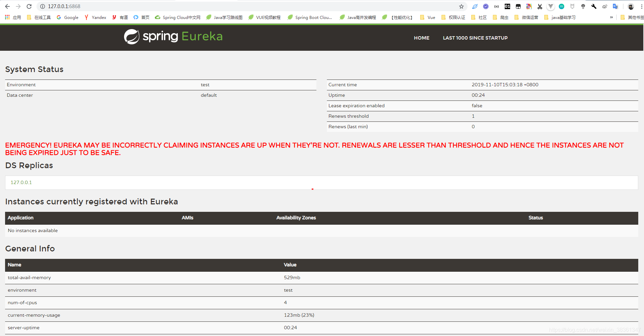Open the blue feather extension

(x=475, y=6)
